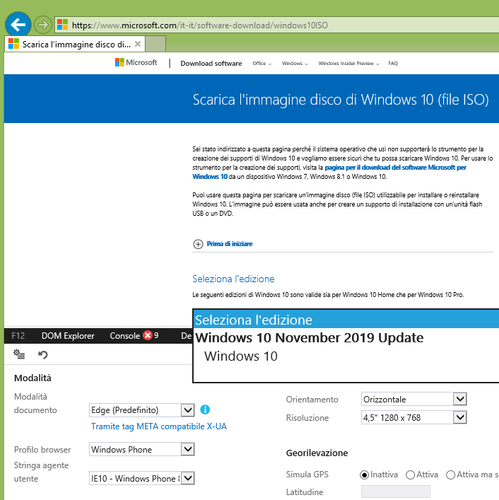Click the Seleziona l'edizione section heading
This screenshot has width=499, height=500.
[233, 279]
